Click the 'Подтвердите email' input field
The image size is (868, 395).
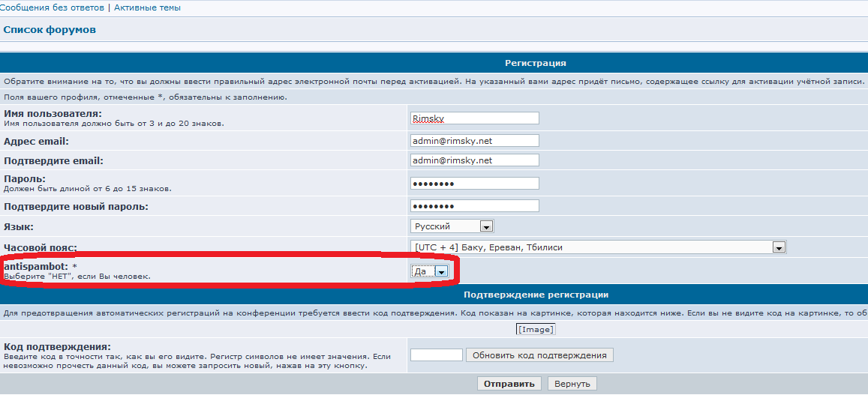click(474, 160)
